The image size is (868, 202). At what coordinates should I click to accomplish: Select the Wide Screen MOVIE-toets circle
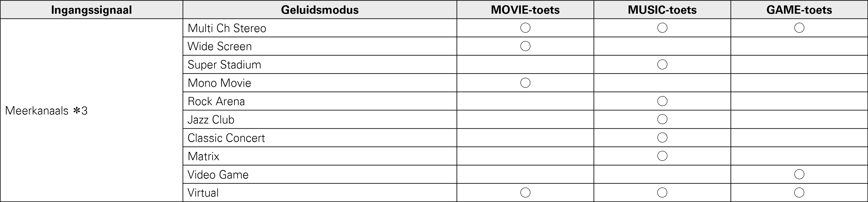[x=525, y=46]
